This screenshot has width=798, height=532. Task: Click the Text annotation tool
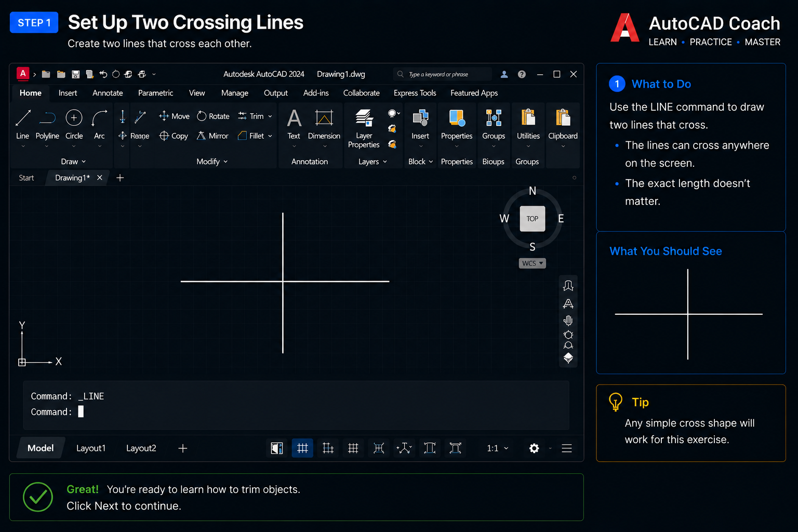tap(294, 125)
